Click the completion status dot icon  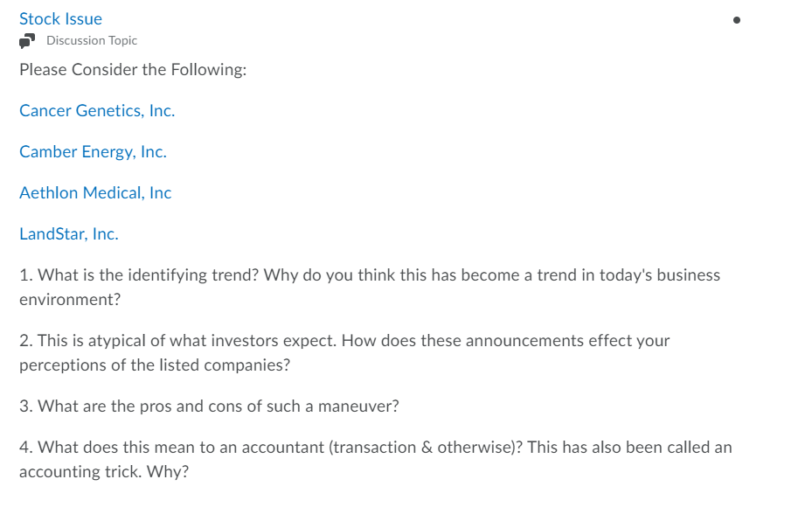(736, 20)
